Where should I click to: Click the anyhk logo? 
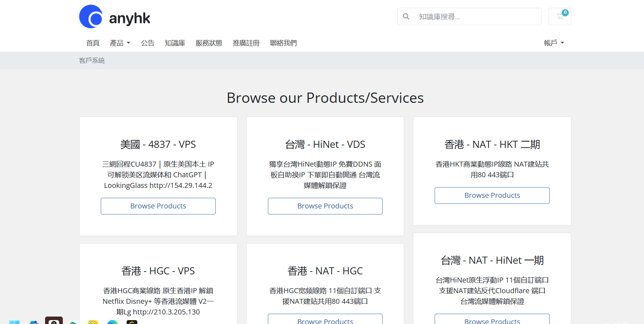115,17
